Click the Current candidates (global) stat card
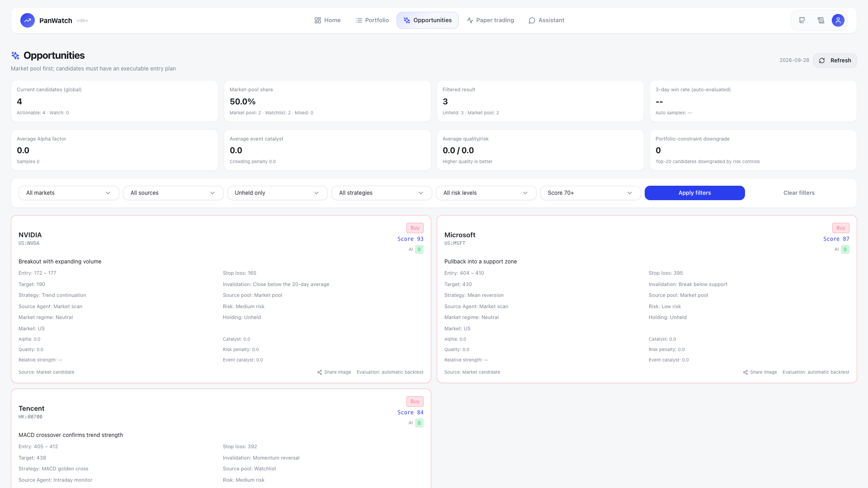The width and height of the screenshot is (868, 488). [x=114, y=101]
